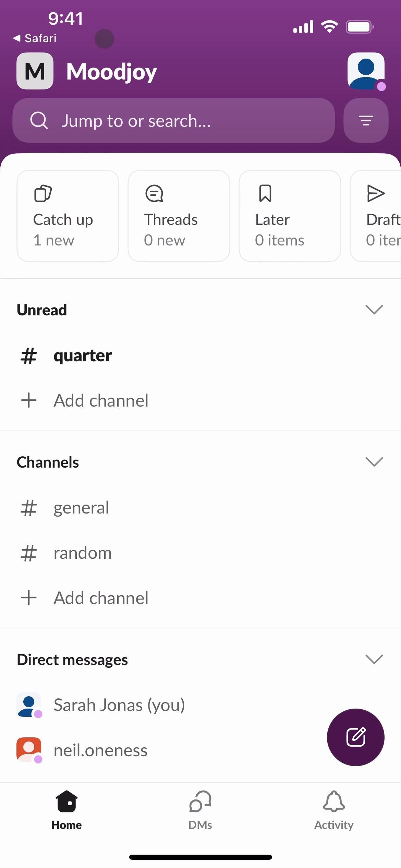Collapse the Channels section

[374, 462]
